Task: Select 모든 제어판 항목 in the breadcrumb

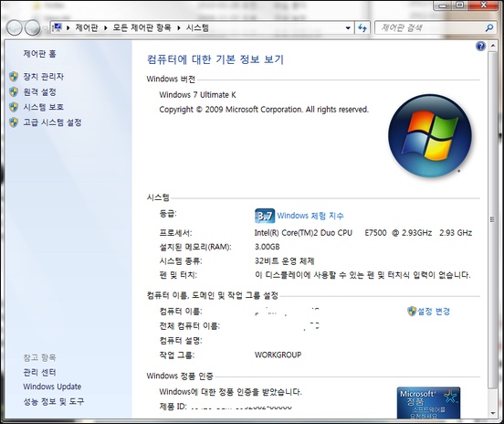Action: (x=142, y=28)
